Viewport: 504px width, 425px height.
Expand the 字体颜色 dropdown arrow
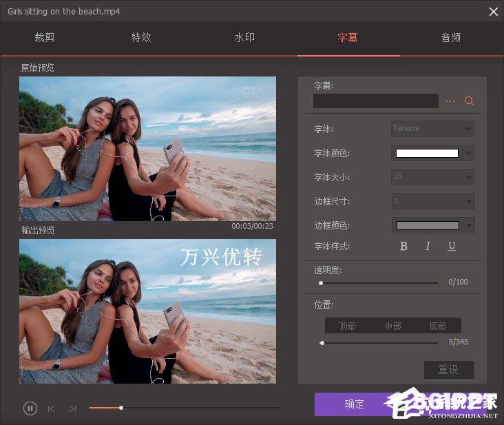coord(469,154)
